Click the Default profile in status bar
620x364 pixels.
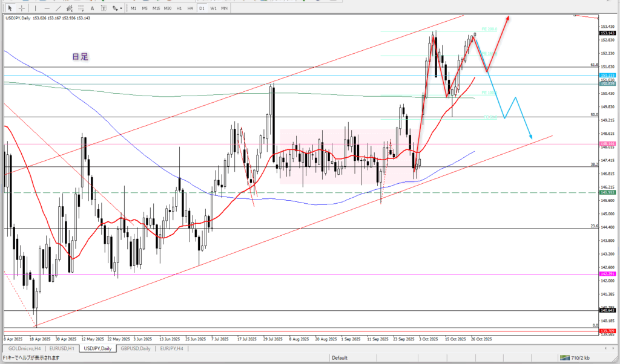tap(339, 357)
